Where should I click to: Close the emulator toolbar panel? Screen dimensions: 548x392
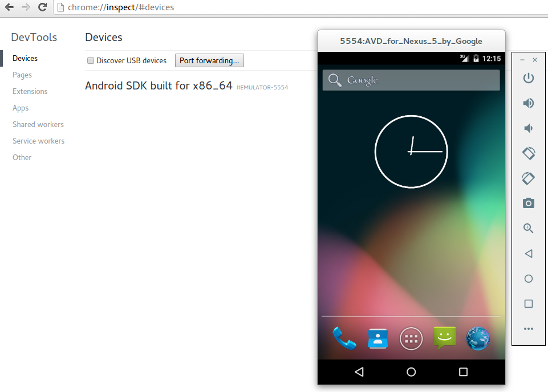tap(535, 60)
